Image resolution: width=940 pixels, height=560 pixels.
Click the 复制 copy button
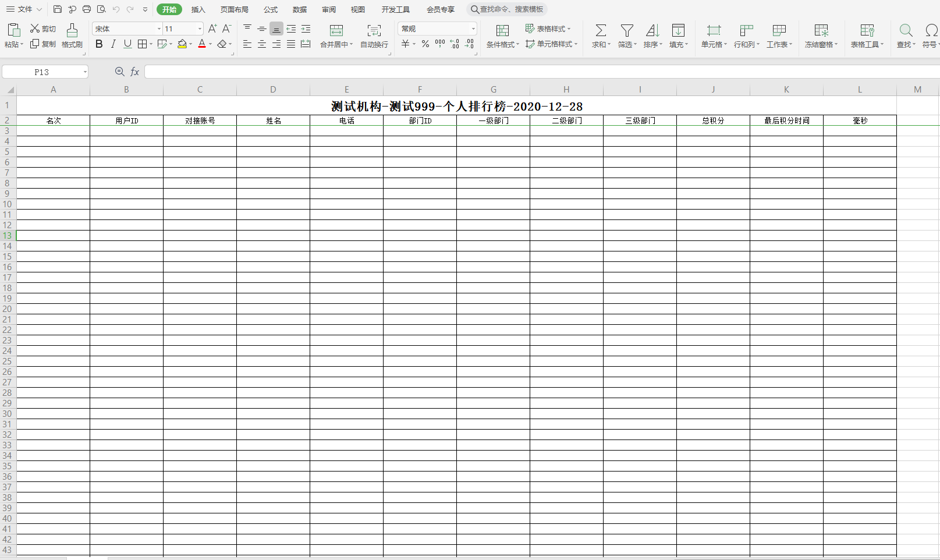click(x=42, y=44)
